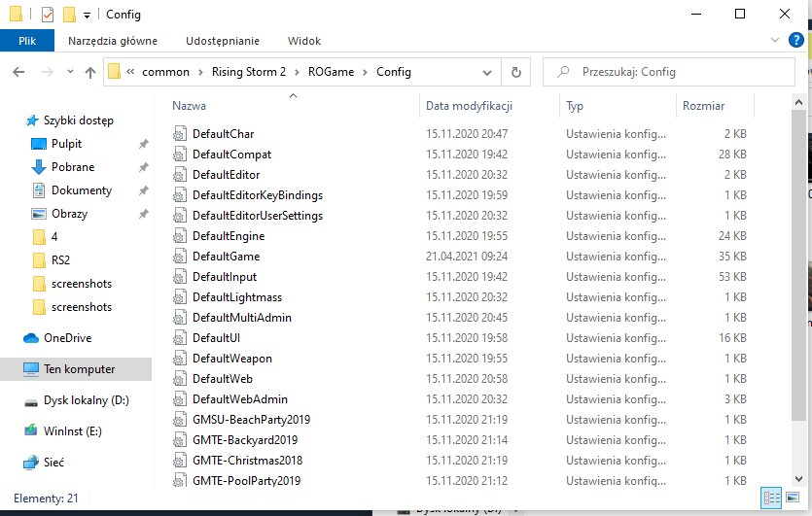Open recent locations dropdown arrow

(70, 71)
